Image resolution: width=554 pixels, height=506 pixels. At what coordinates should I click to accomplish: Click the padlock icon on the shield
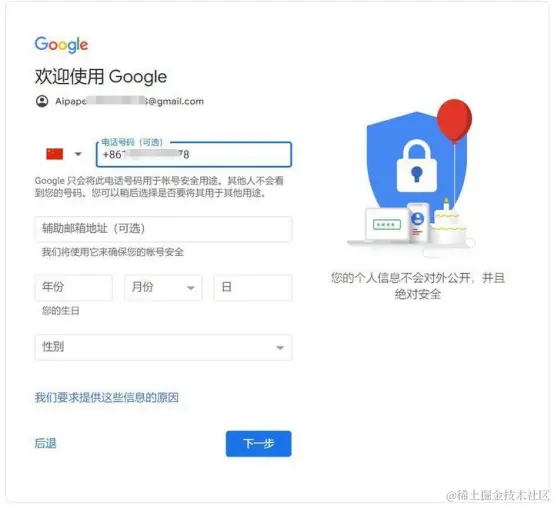(417, 166)
